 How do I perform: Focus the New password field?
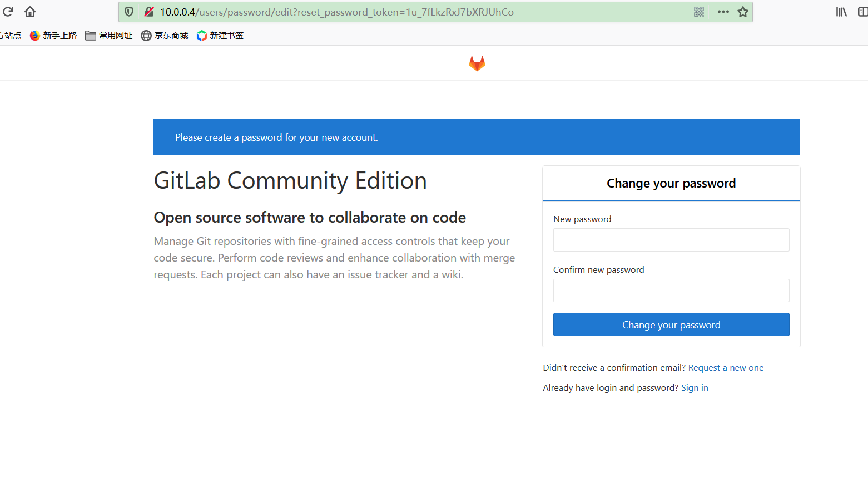click(671, 240)
